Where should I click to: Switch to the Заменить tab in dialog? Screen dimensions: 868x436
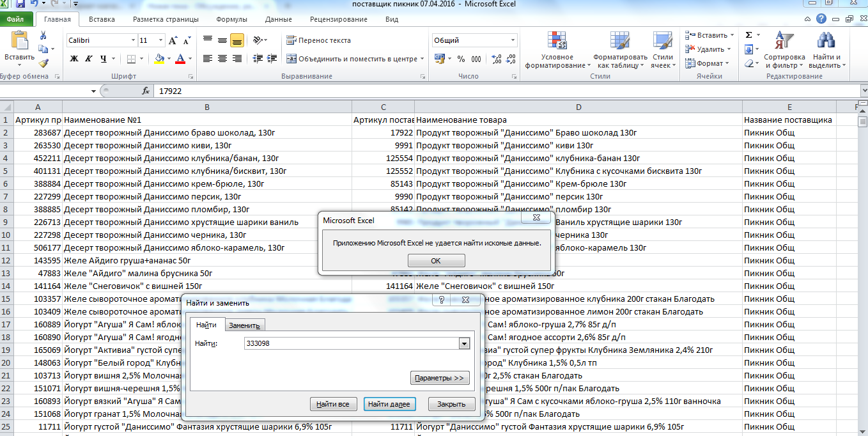tap(245, 325)
